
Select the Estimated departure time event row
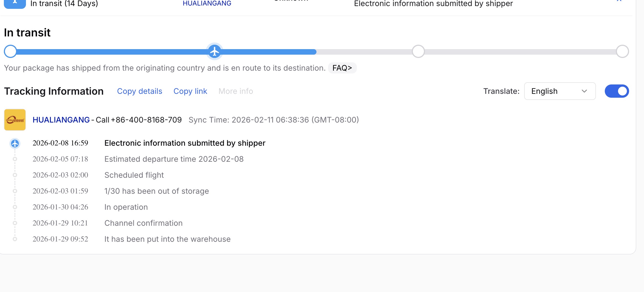pyautogui.click(x=138, y=159)
